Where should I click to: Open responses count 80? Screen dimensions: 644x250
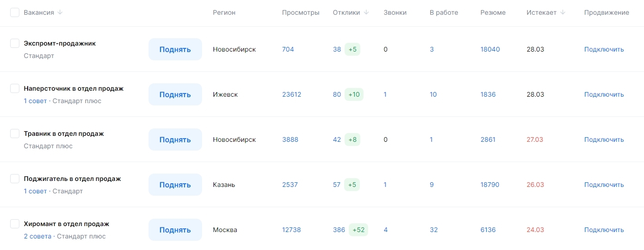pos(337,94)
